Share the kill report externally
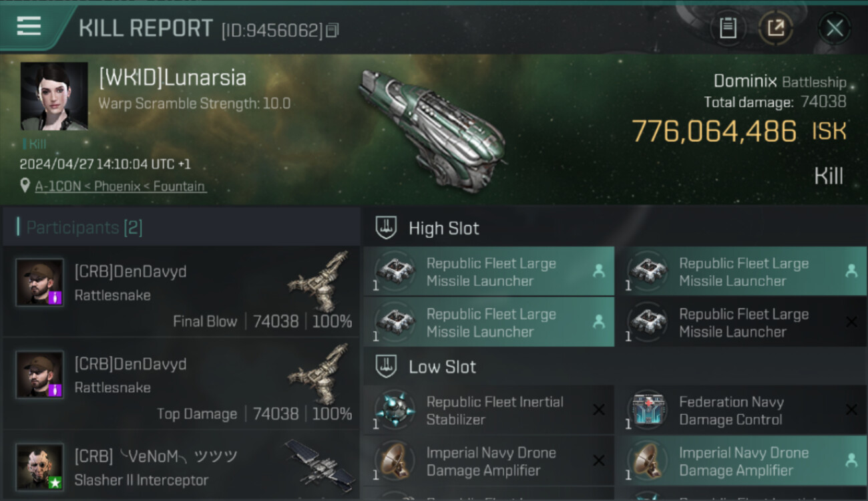 click(775, 28)
